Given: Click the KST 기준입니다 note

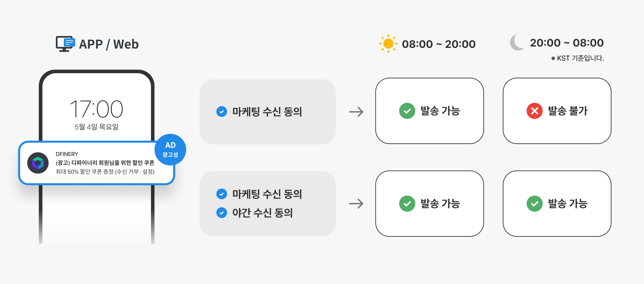Looking at the screenshot, I should click(x=577, y=58).
